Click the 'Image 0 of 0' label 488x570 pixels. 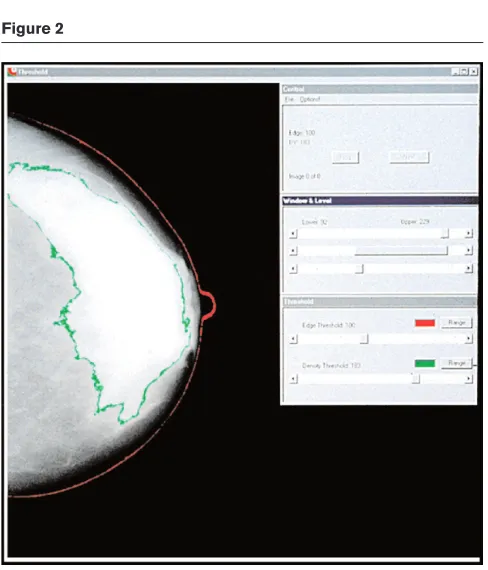(x=304, y=176)
